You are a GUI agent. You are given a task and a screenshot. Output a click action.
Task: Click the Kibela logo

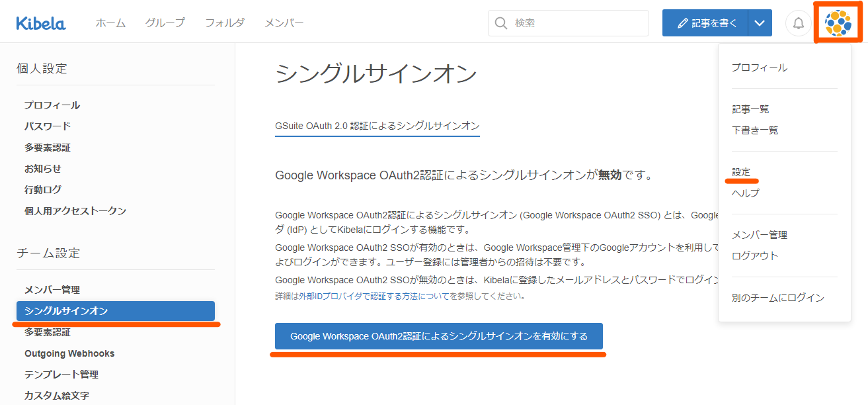pos(41,23)
